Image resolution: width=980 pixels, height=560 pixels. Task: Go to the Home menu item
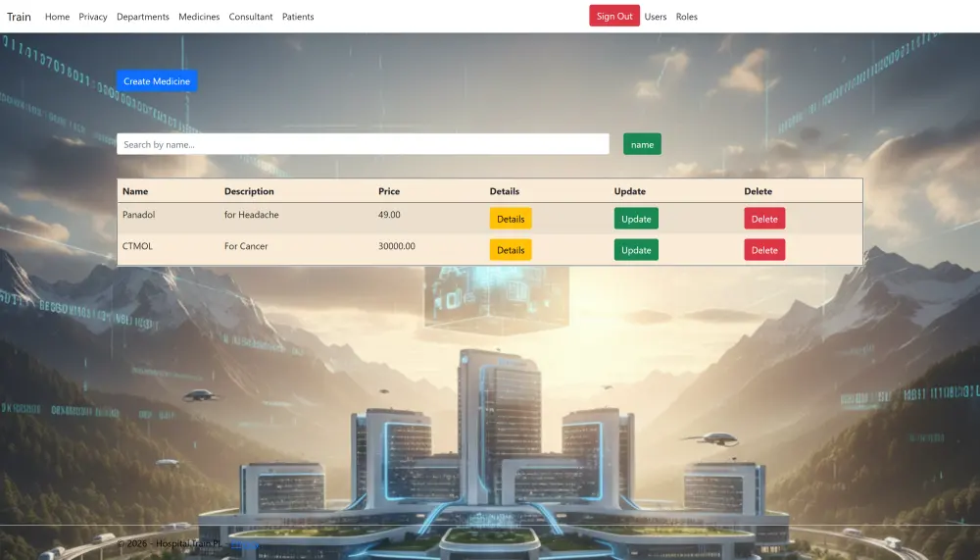[x=58, y=17]
